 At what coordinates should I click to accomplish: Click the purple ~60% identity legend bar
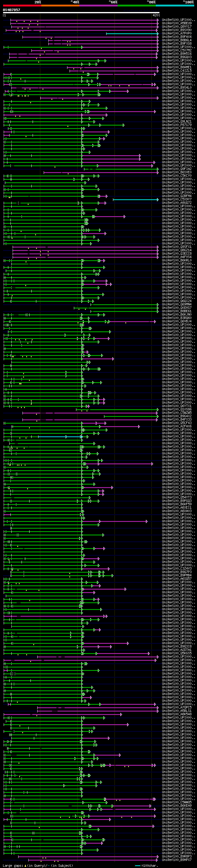tap(99, 6)
